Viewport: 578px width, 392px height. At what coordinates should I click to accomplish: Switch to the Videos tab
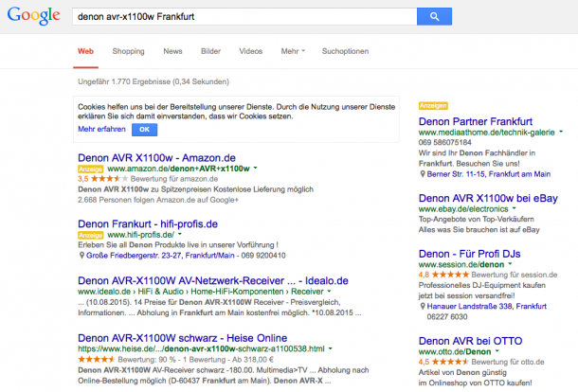click(251, 51)
